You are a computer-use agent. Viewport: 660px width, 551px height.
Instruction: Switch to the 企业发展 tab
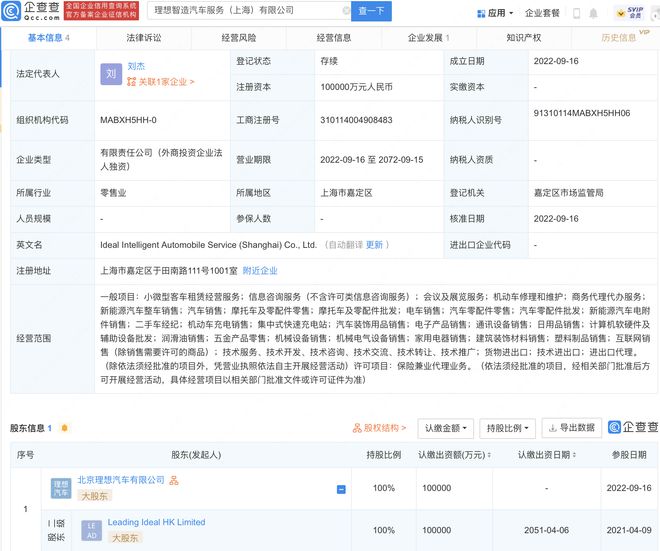[429, 38]
